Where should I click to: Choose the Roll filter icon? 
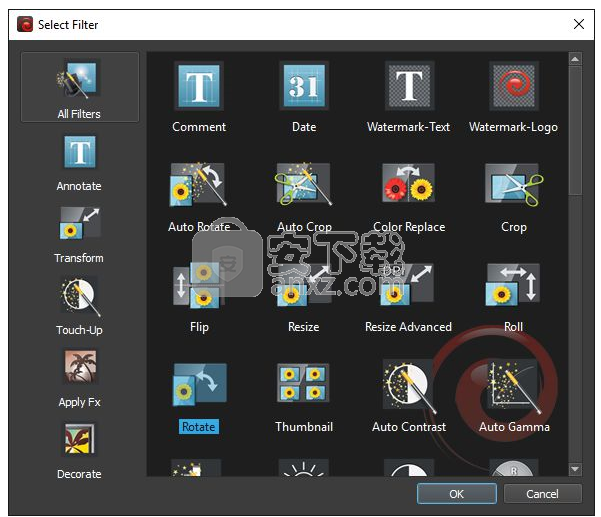pyautogui.click(x=513, y=287)
